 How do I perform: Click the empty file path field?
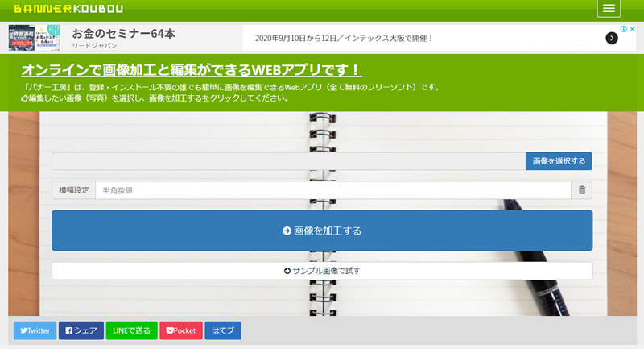pyautogui.click(x=289, y=161)
